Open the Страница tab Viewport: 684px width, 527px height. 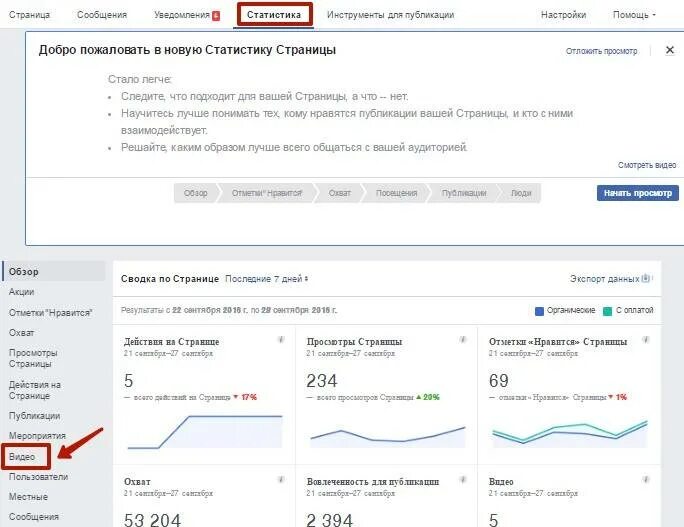pos(29,15)
